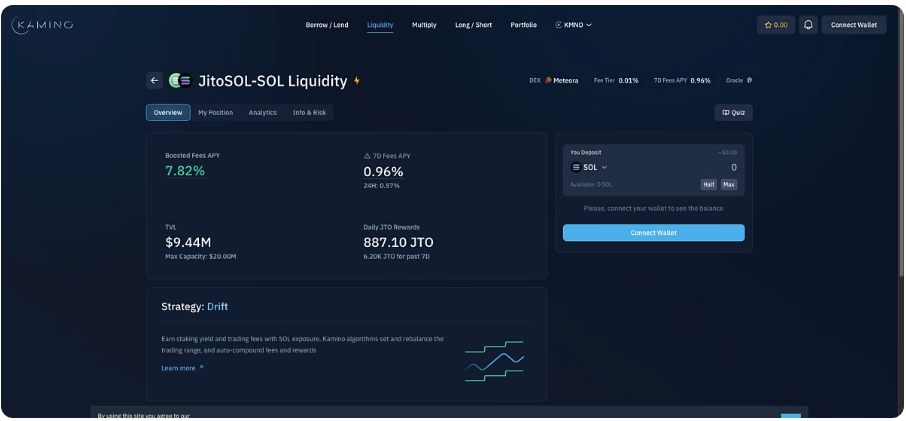Click the Half amount button
This screenshot has width=906, height=421.
[708, 185]
